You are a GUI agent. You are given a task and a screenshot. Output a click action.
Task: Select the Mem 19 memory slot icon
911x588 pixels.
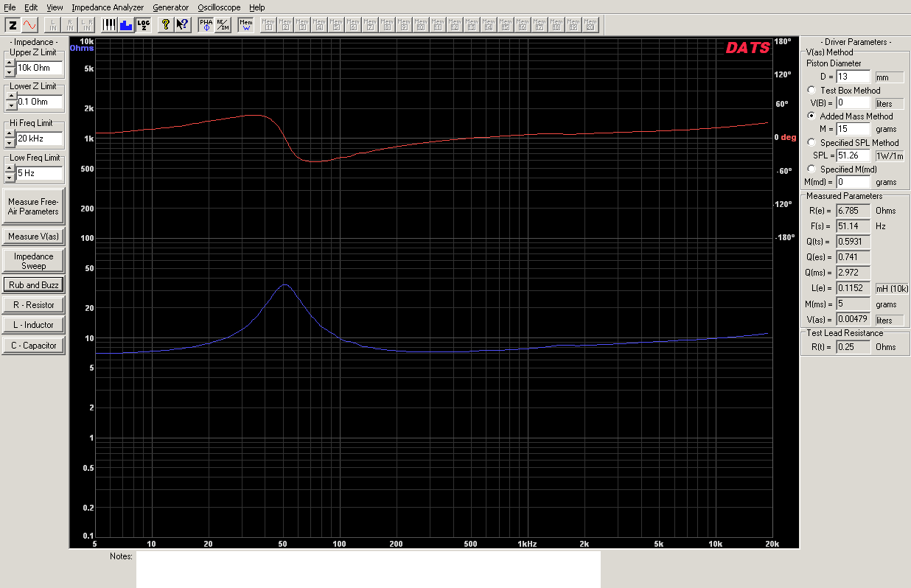coord(573,25)
